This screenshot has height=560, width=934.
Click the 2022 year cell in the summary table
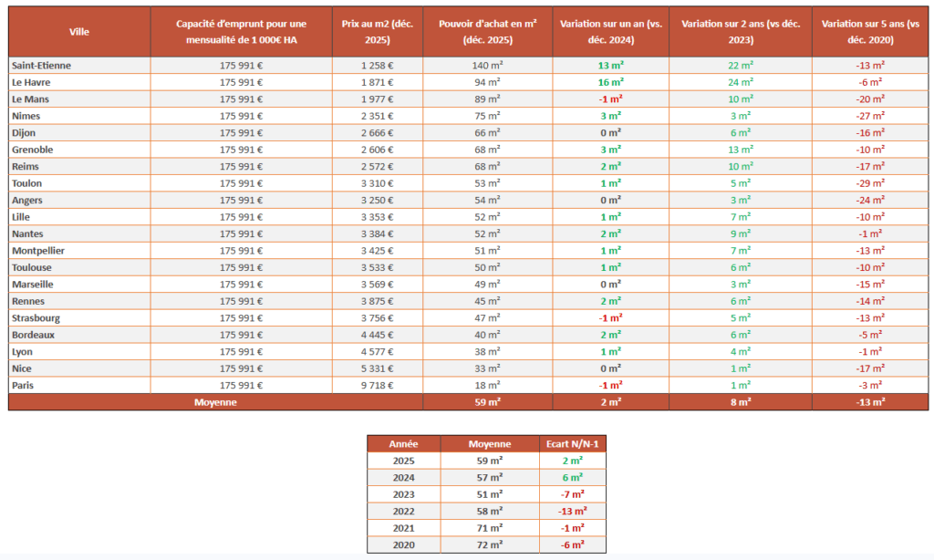pos(403,511)
